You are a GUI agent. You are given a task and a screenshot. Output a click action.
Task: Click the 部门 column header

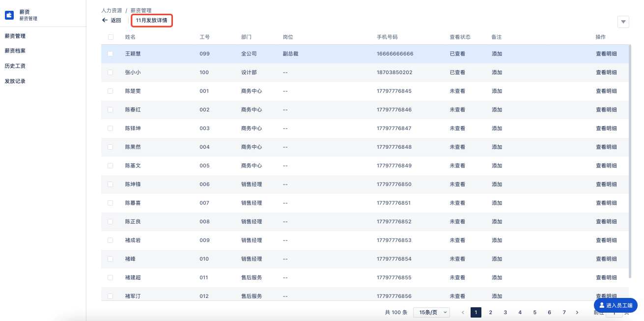247,37
